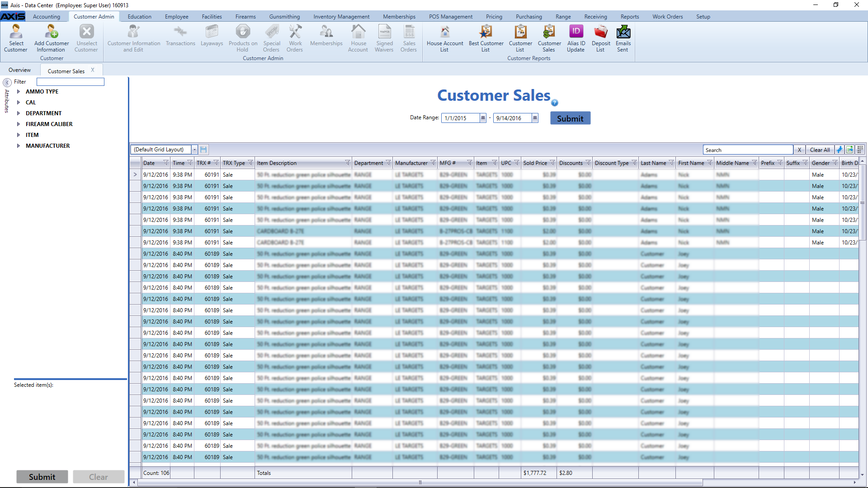868x488 pixels.
Task: Click the Select Customer icon
Action: (x=16, y=38)
